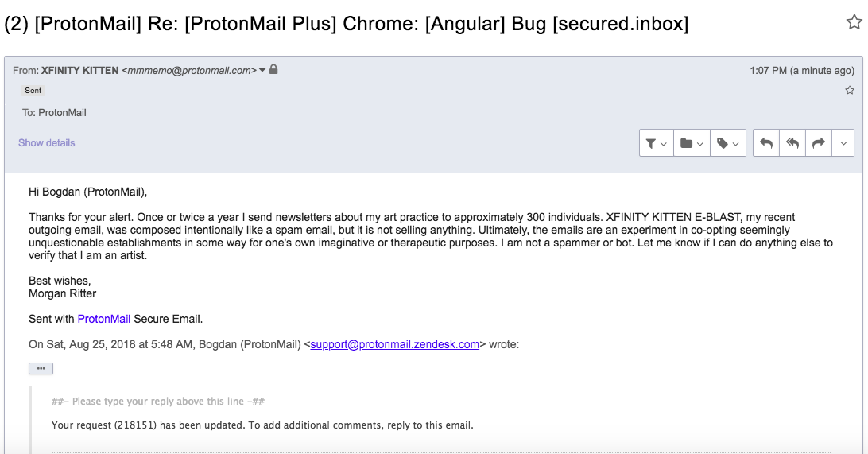The height and width of the screenshot is (454, 868).
Task: Show details of the message header
Action: tap(46, 143)
